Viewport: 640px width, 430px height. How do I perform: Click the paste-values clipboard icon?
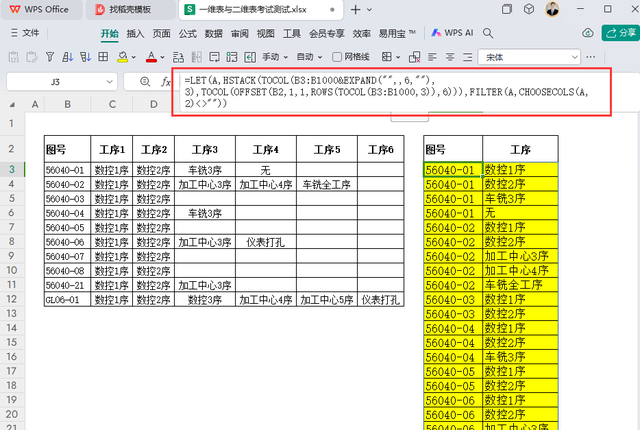pos(13,57)
